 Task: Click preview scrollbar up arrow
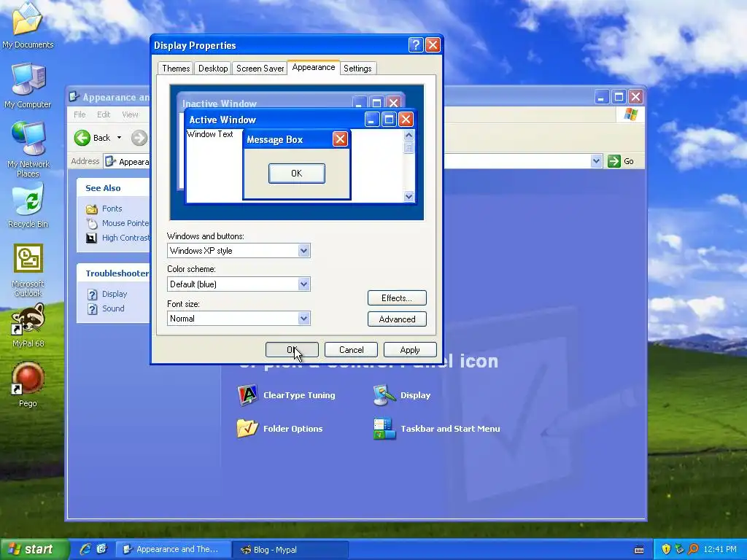(x=409, y=135)
